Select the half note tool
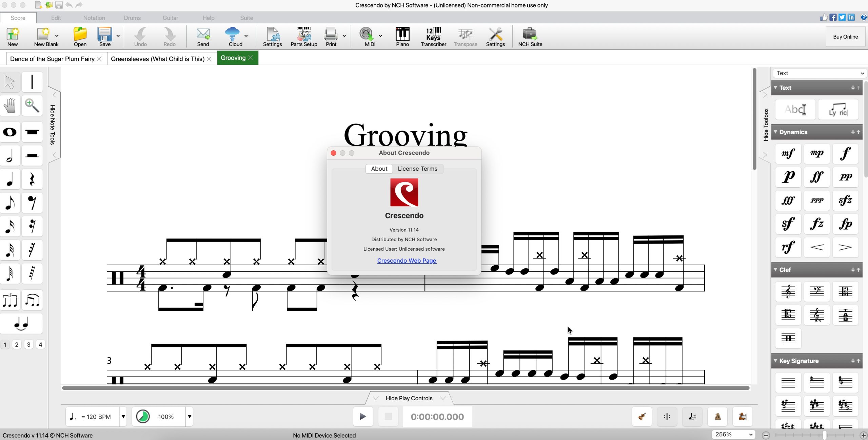The height and width of the screenshot is (440, 868). click(10, 156)
